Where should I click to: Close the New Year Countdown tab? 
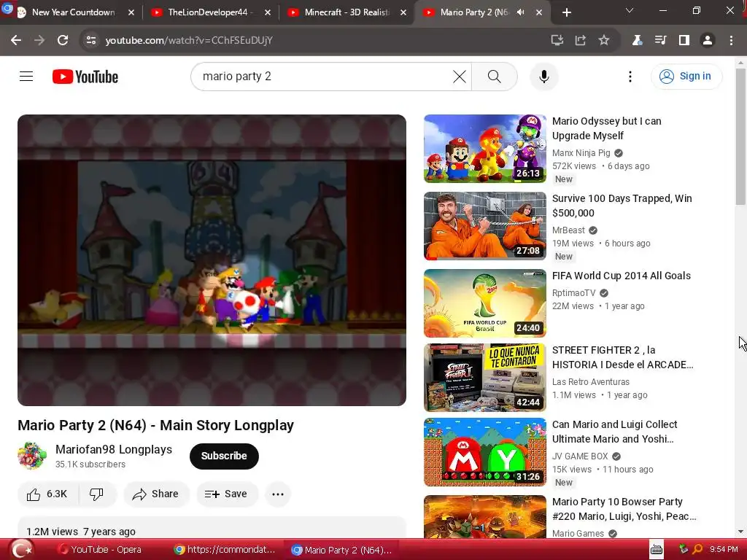coord(131,13)
